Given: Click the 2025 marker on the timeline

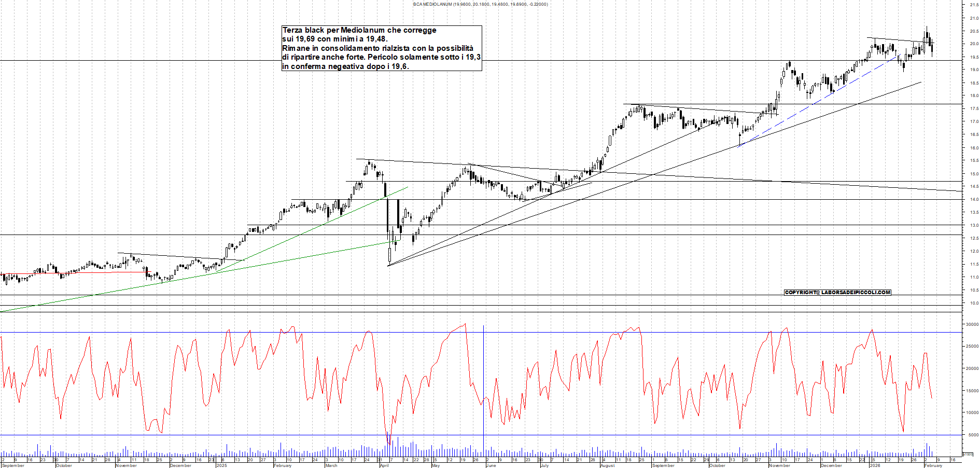Looking at the screenshot, I should point(222,465).
